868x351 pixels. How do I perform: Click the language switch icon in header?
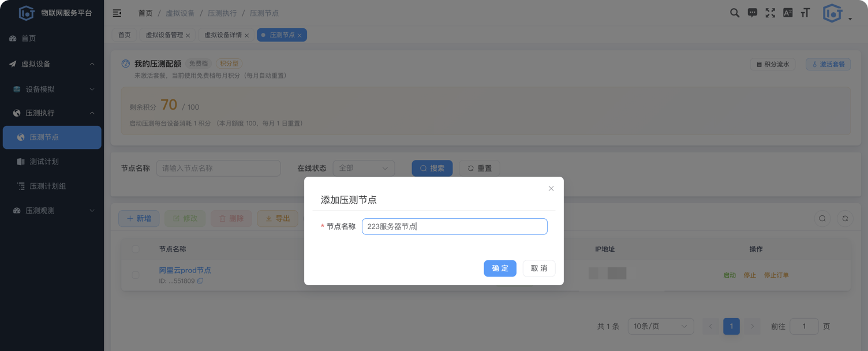click(x=788, y=13)
